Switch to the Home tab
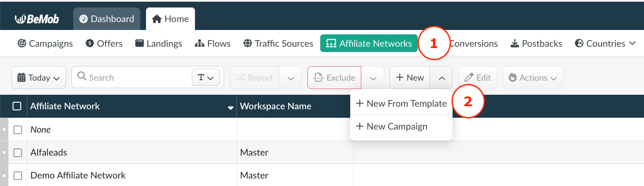Screen dimensions: 644x186 170,19
